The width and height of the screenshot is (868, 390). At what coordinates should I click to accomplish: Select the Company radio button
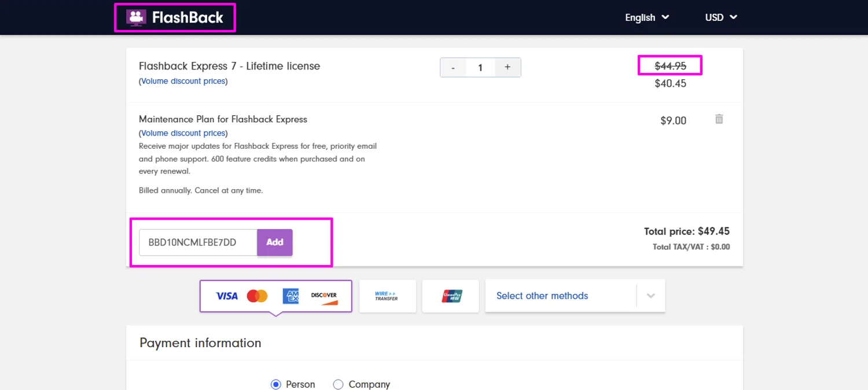point(339,384)
